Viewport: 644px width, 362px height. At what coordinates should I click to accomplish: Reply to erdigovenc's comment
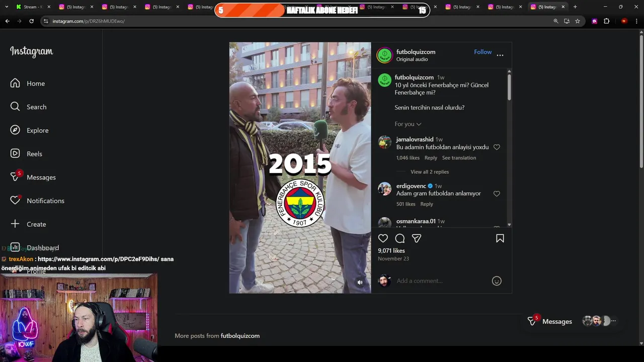(427, 204)
